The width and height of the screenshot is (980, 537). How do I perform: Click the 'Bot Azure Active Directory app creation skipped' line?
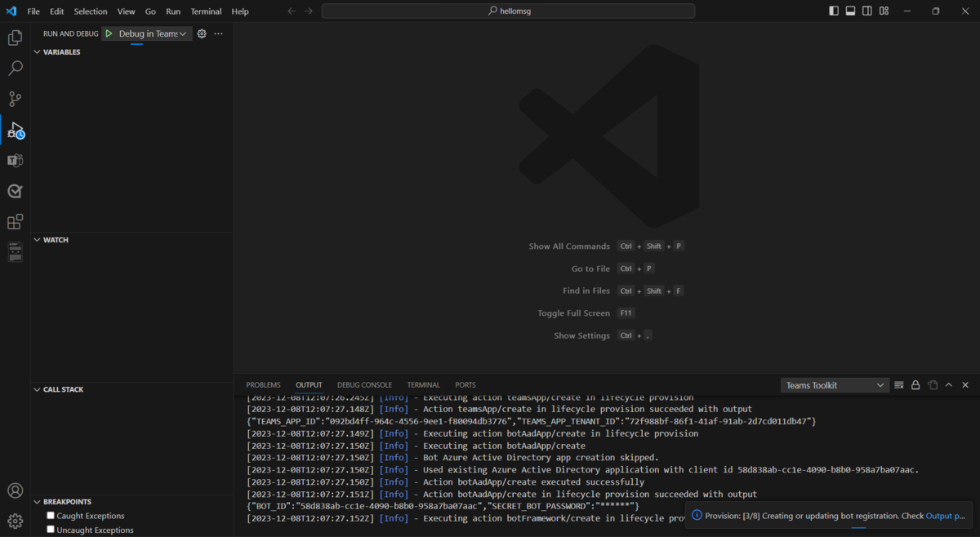tap(452, 458)
